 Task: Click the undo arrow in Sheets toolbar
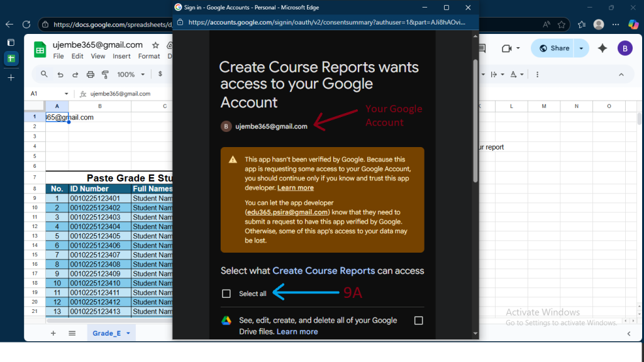(60, 74)
